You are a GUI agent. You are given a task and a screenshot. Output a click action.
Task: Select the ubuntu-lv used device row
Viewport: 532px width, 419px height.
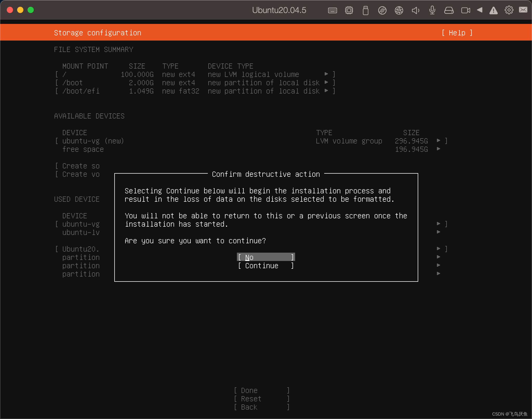tap(81, 232)
